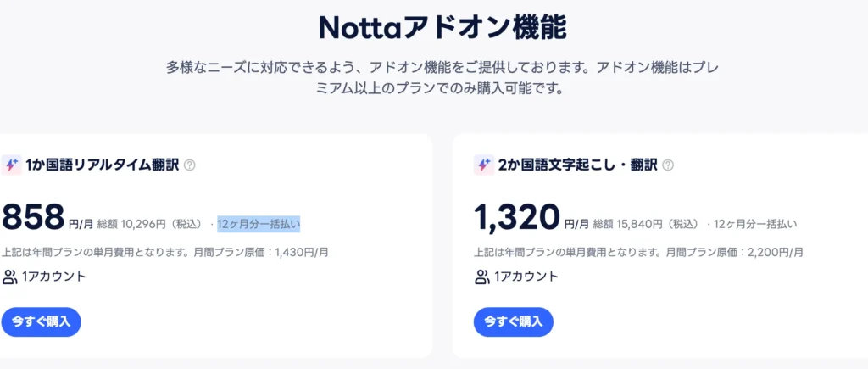Click the Nottaアドオン機能 heading
Viewport: 868px width, 369px height.
[442, 27]
